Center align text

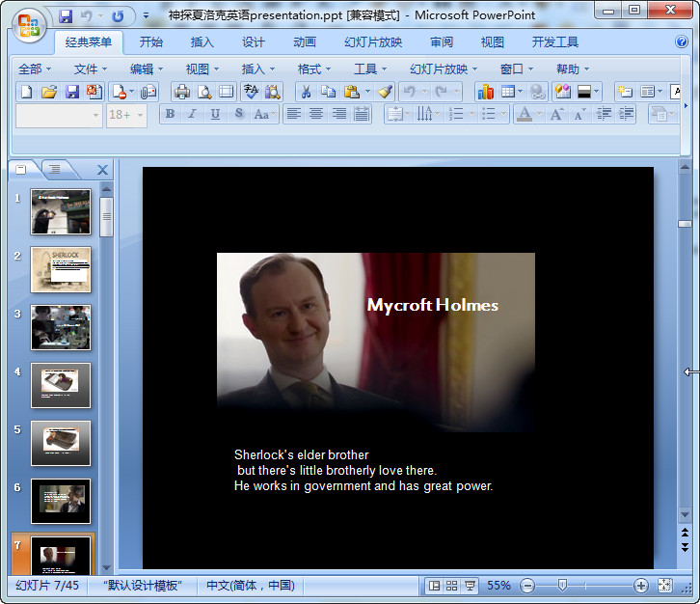pos(316,115)
